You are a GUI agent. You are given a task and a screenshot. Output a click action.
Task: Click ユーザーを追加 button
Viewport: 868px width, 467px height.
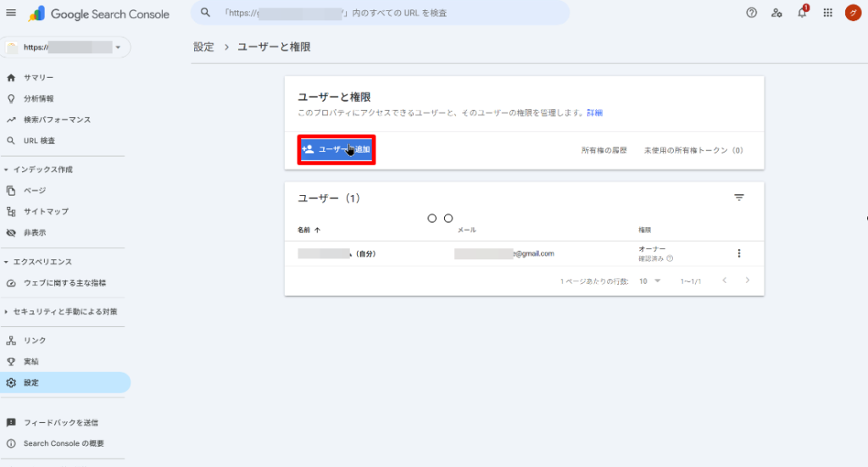337,149
